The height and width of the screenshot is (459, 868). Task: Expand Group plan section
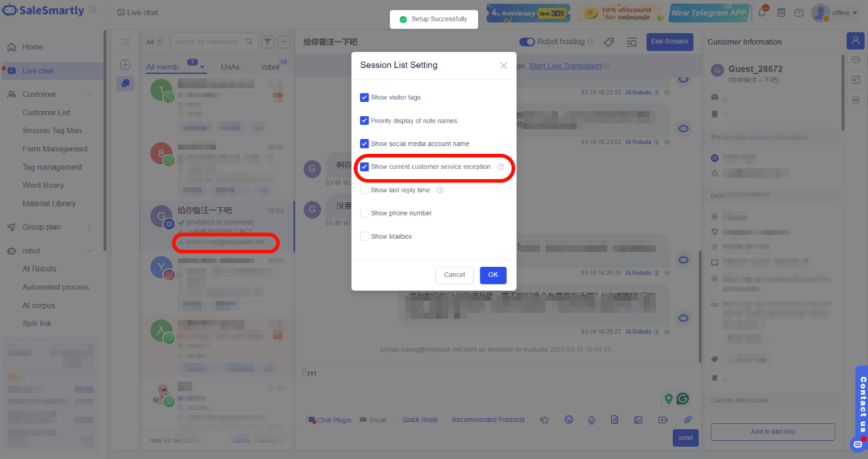coord(90,227)
